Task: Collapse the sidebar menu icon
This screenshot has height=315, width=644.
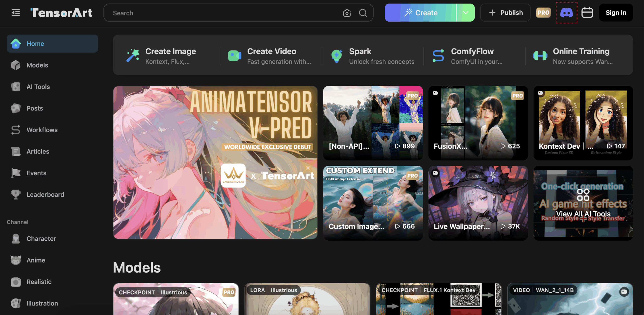Action: [x=16, y=13]
